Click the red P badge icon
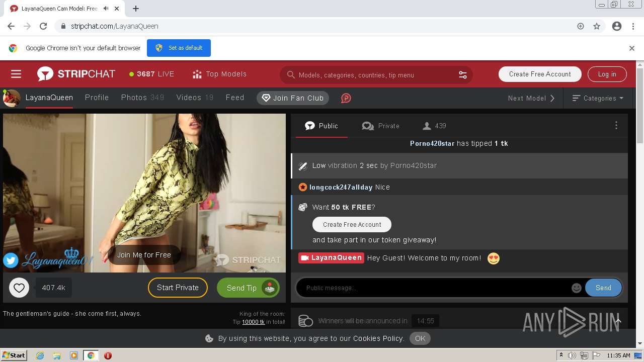 click(346, 98)
